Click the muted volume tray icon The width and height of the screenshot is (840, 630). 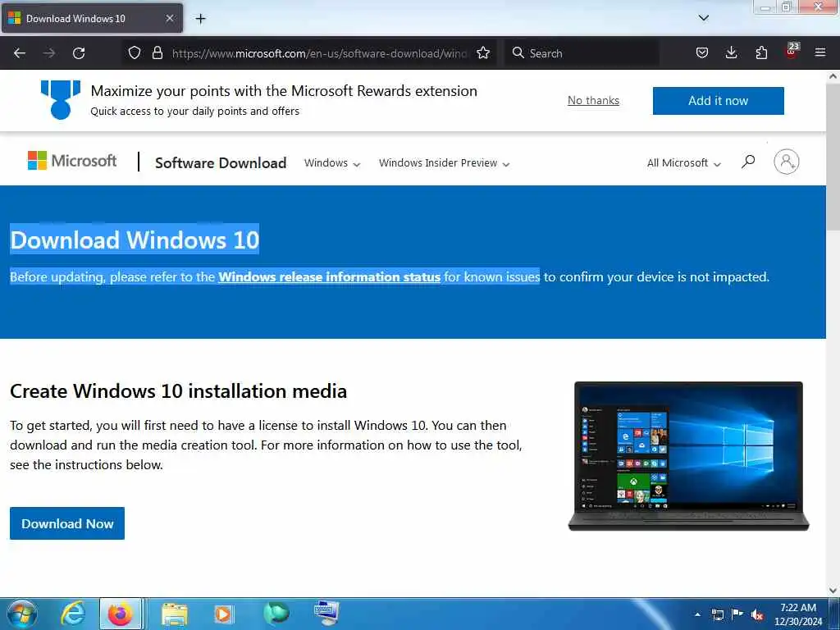pos(757,614)
